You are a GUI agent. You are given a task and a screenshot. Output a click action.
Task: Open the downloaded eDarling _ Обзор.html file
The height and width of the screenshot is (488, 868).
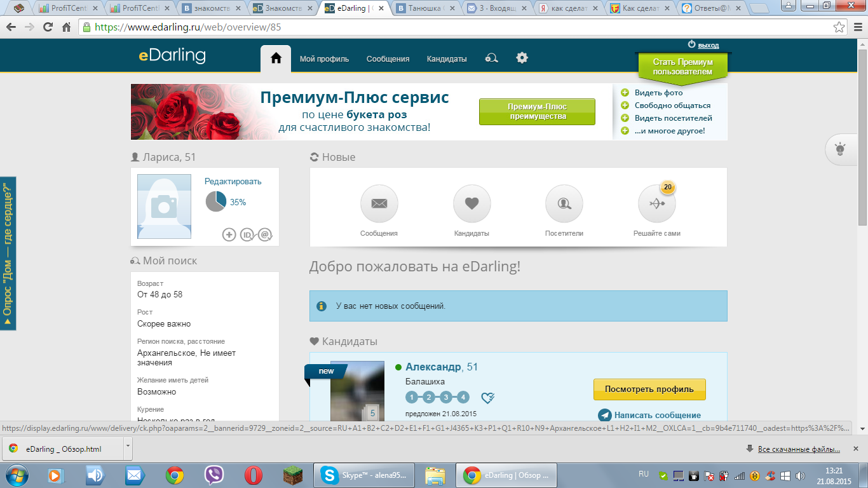pos(62,449)
